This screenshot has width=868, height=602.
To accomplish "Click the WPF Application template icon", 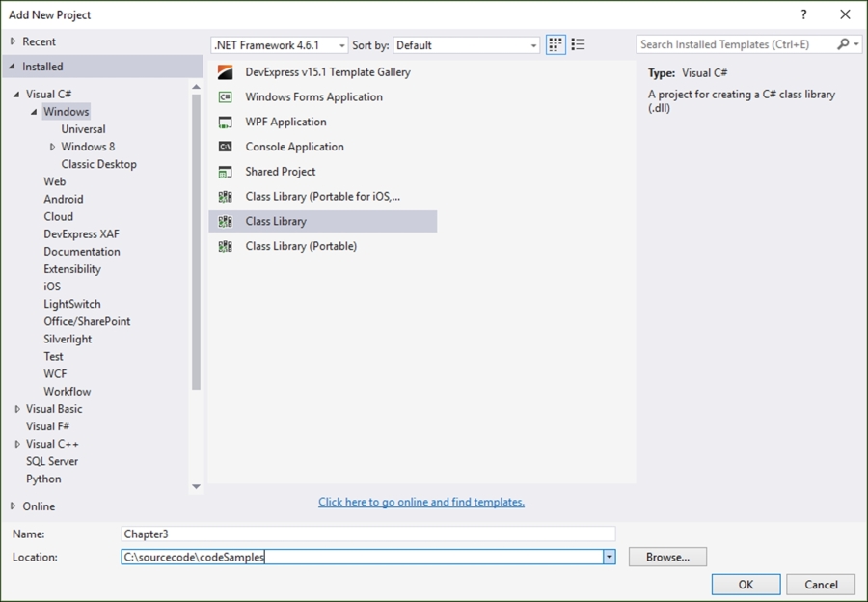I will point(226,123).
